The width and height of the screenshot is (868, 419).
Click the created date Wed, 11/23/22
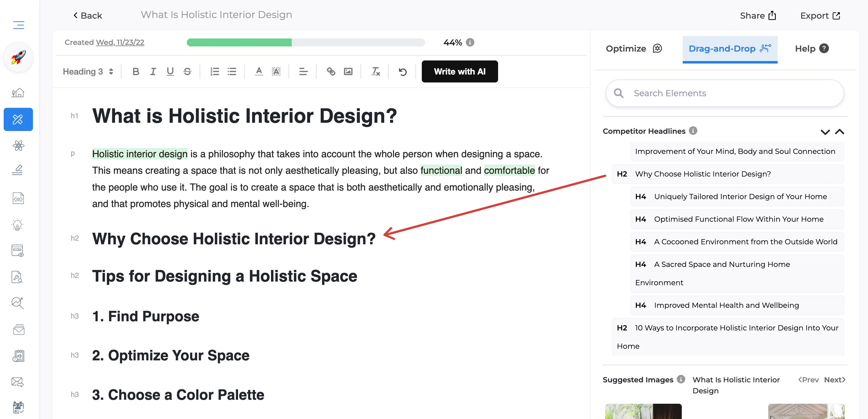(120, 42)
